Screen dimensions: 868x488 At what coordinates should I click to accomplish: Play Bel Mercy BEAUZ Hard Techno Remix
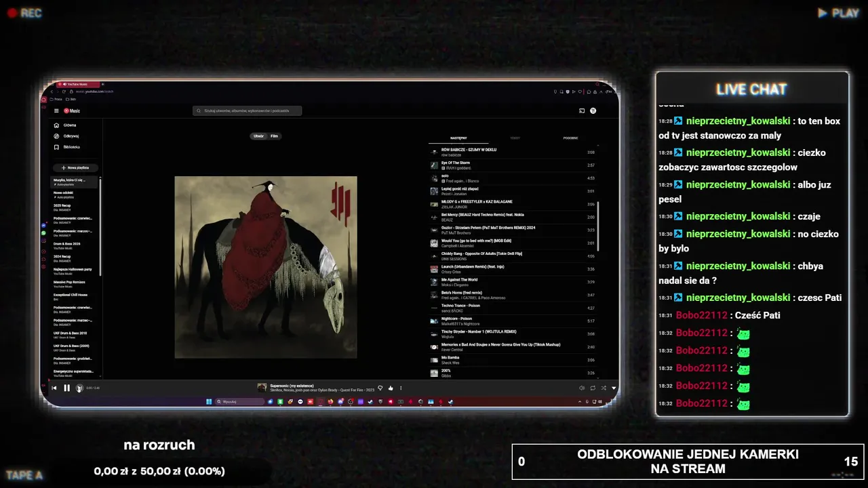513,217
